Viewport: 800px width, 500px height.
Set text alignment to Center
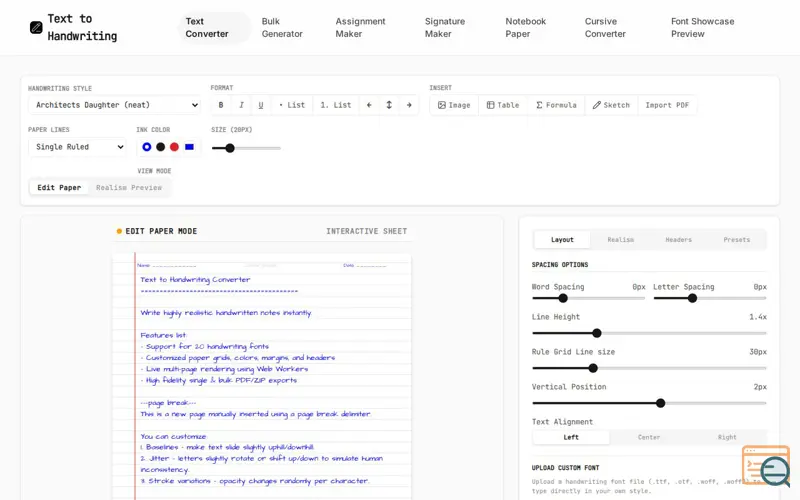(x=649, y=437)
